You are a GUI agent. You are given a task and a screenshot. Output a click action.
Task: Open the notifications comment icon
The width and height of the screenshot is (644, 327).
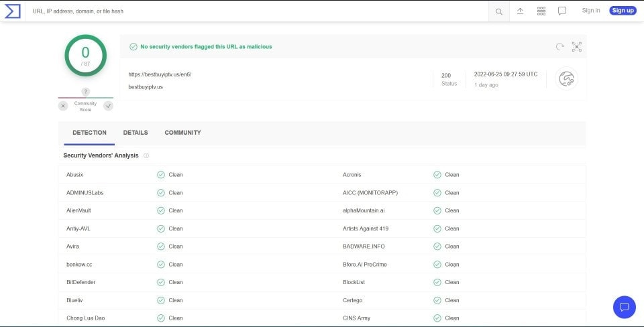(562, 11)
